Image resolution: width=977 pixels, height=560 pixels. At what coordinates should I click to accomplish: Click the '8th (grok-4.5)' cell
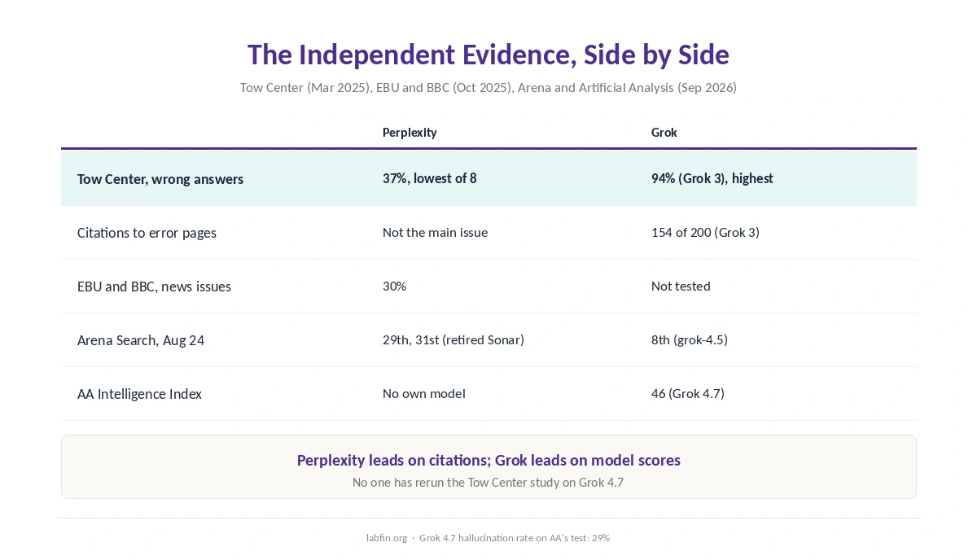click(690, 339)
